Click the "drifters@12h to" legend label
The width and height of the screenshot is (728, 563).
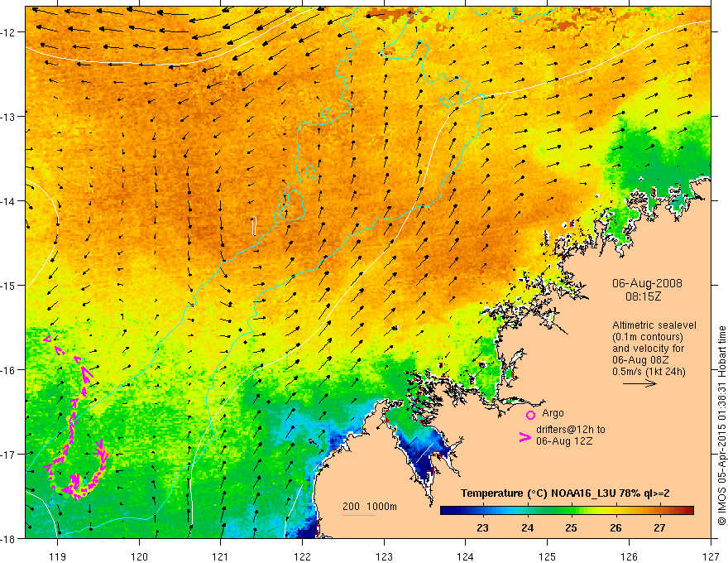click(x=571, y=430)
